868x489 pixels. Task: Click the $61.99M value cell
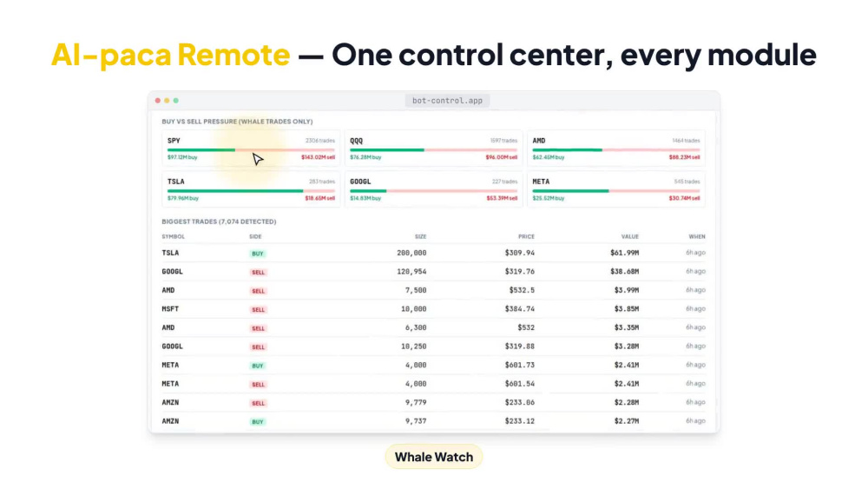click(624, 253)
